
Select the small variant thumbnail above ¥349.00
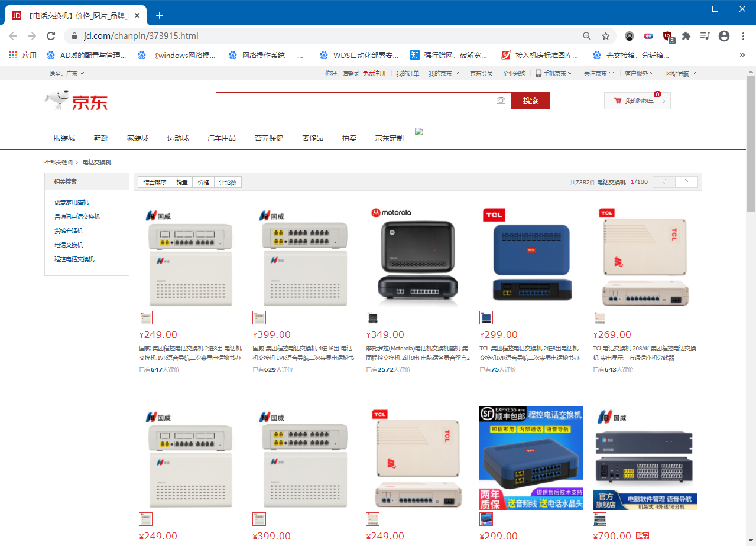372,318
